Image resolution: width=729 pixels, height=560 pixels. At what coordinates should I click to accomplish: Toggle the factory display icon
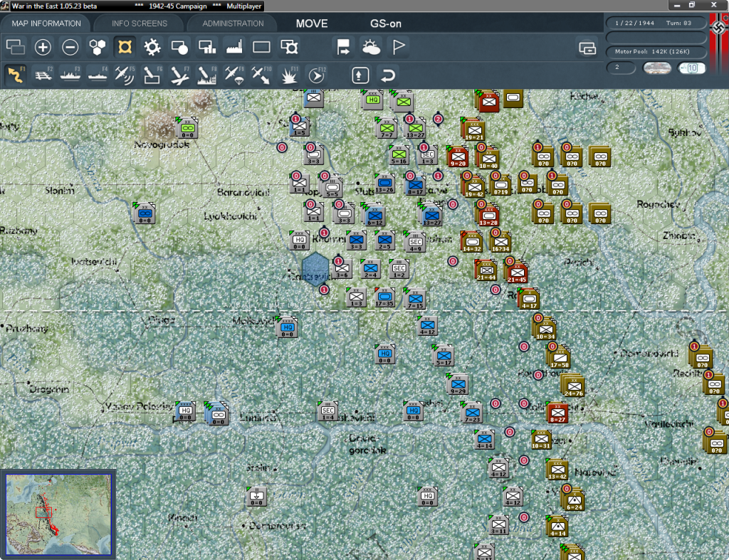(x=234, y=47)
